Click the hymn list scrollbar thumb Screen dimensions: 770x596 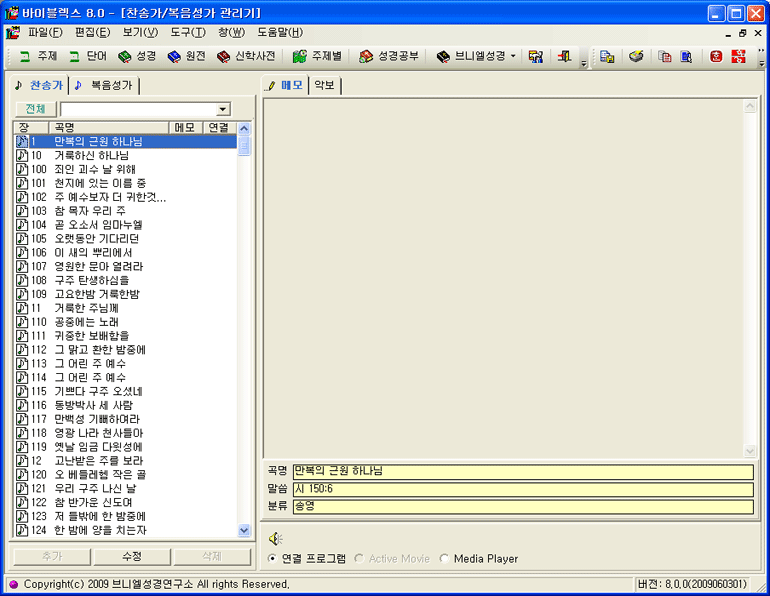click(x=244, y=146)
